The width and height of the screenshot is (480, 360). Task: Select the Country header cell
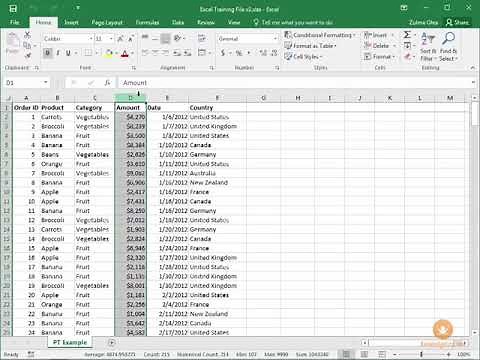point(217,108)
